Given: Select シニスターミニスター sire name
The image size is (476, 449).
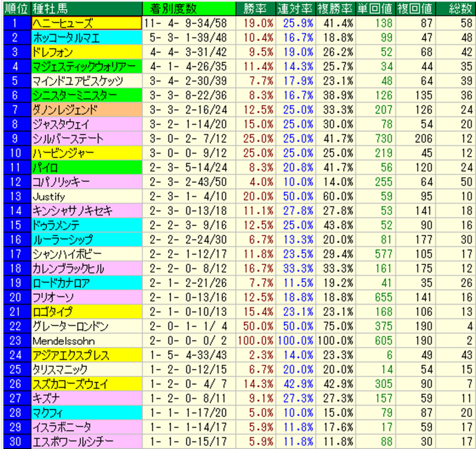Looking at the screenshot, I should coord(87,95).
